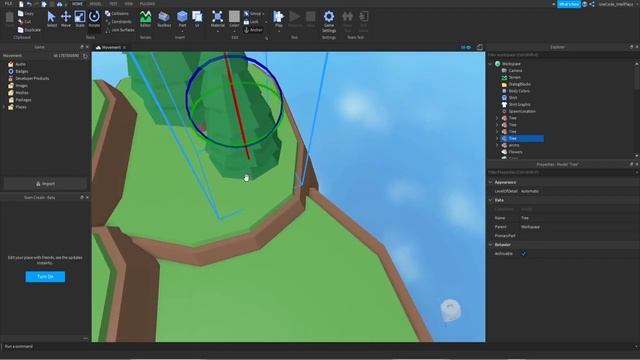The height and width of the screenshot is (360, 640).
Task: Click the What's New button
Action: 569,4
